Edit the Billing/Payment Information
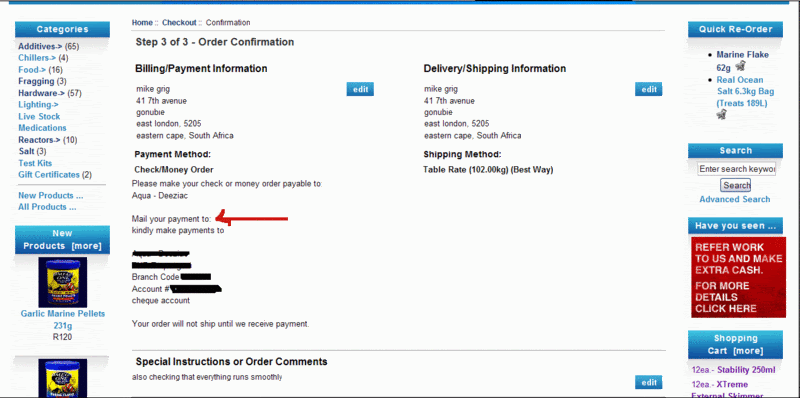This screenshot has width=800, height=398. coord(360,89)
